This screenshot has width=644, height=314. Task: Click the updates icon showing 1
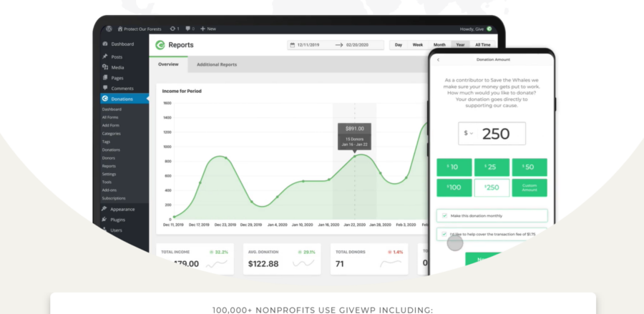[175, 29]
